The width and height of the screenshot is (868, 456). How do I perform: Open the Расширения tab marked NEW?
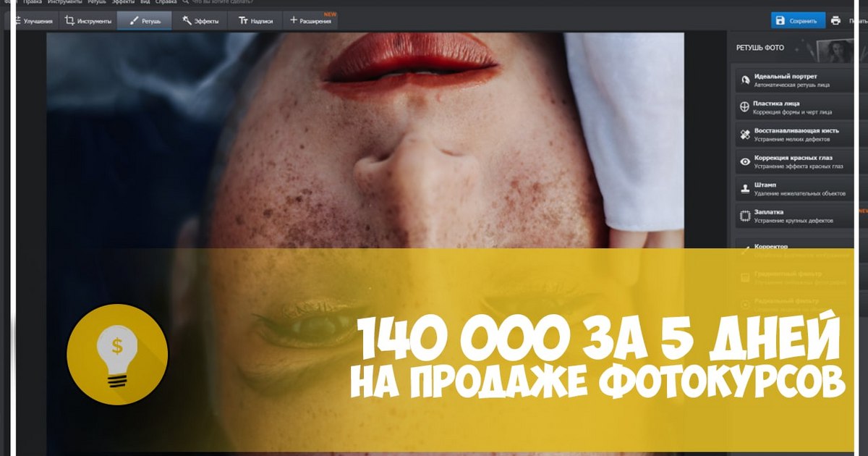[x=311, y=21]
